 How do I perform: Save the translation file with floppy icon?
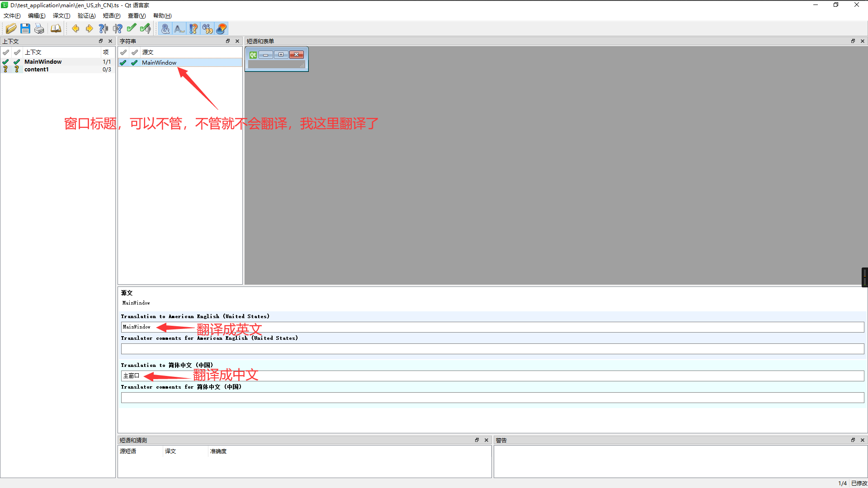[25, 29]
